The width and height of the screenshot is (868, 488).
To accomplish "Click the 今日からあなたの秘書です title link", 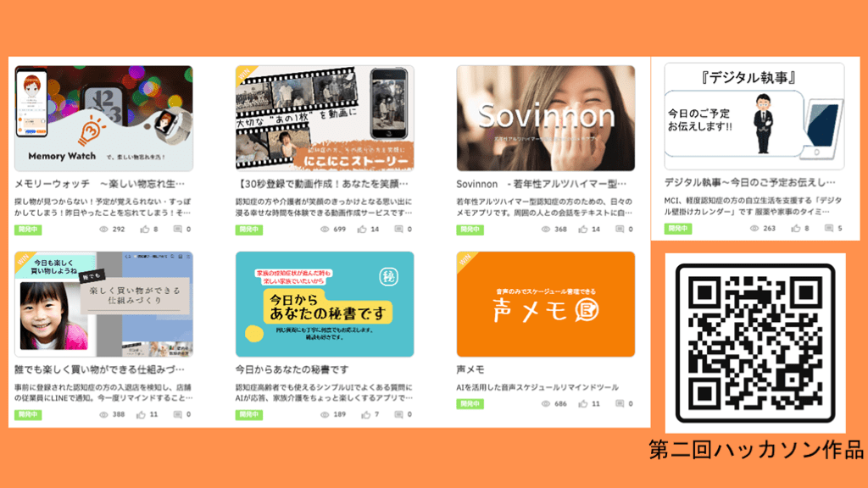I will (x=292, y=369).
